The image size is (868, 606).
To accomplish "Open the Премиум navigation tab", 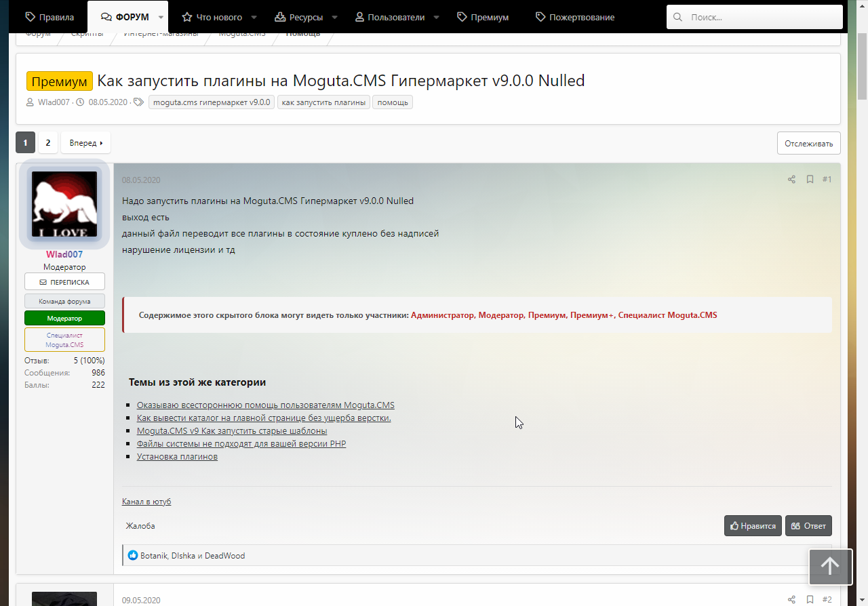I will tap(483, 17).
